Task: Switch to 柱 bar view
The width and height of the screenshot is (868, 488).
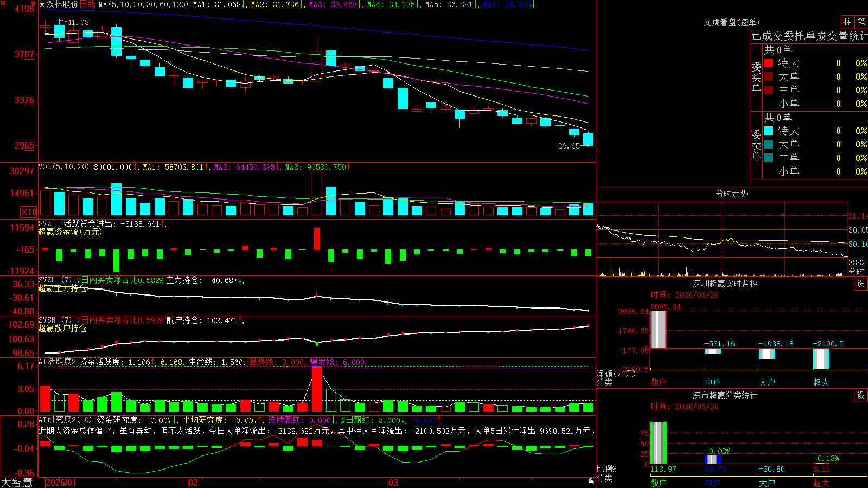Action: tap(847, 22)
